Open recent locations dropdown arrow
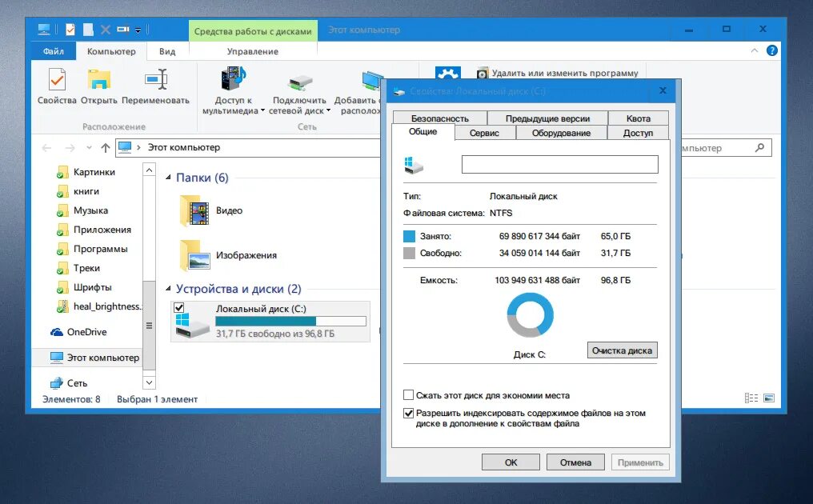The image size is (813, 504). point(89,148)
